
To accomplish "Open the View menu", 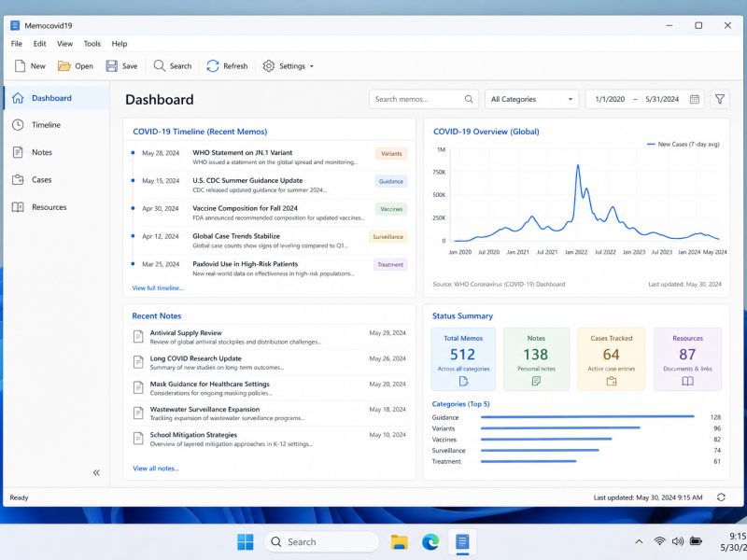I will coord(64,43).
